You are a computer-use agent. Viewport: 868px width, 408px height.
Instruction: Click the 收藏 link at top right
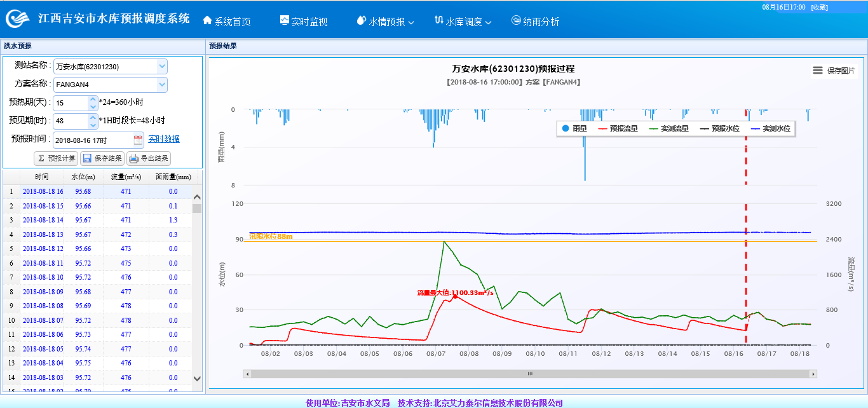820,8
